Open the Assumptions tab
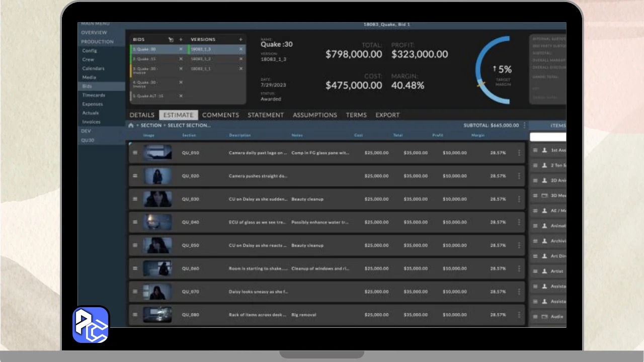This screenshot has width=644, height=362. pyautogui.click(x=315, y=115)
